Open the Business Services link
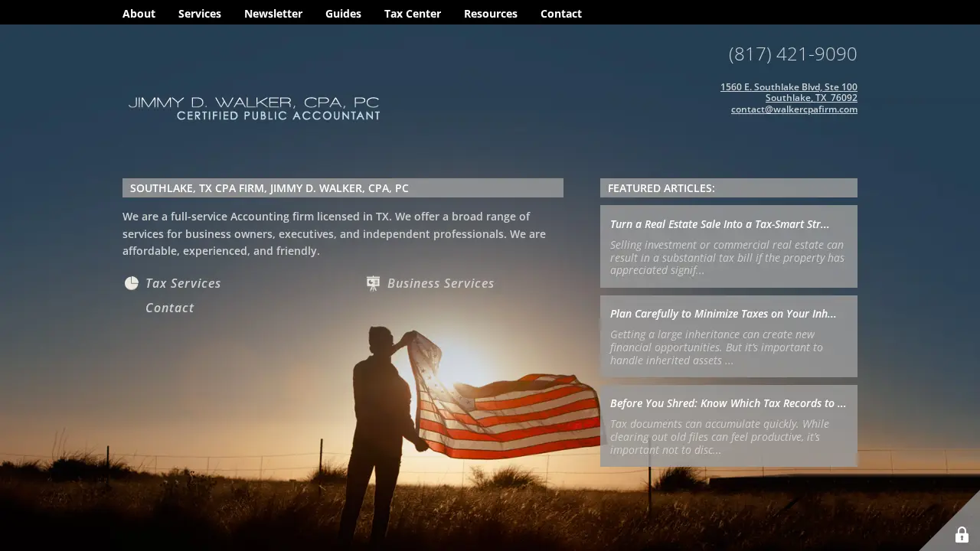 [441, 283]
